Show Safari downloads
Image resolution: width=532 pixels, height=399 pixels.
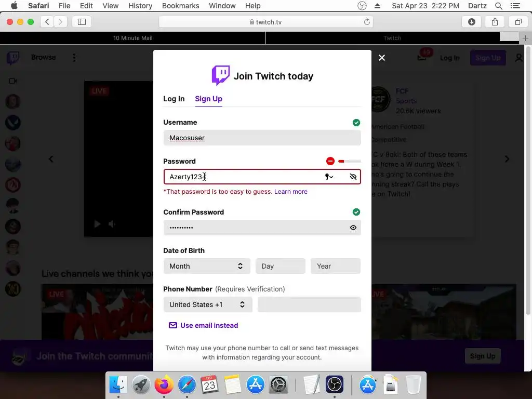pos(471,22)
